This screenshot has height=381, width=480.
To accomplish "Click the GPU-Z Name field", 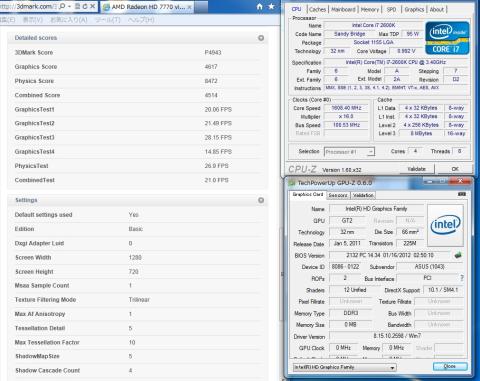I will (x=376, y=209).
